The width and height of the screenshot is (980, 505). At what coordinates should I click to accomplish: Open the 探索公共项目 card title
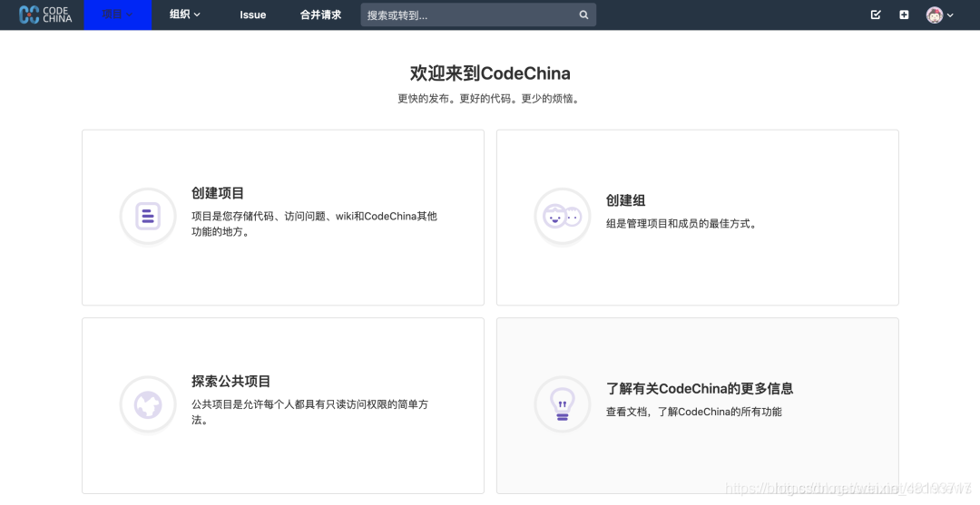pos(230,382)
